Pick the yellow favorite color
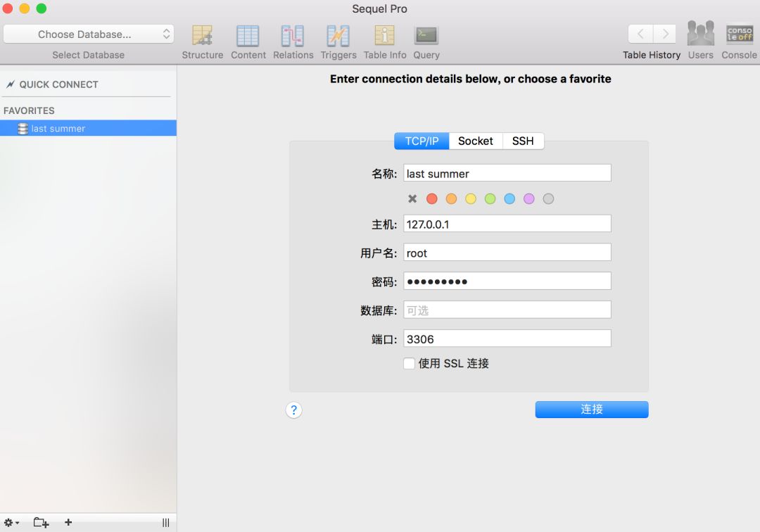This screenshot has width=760, height=532. coord(471,198)
